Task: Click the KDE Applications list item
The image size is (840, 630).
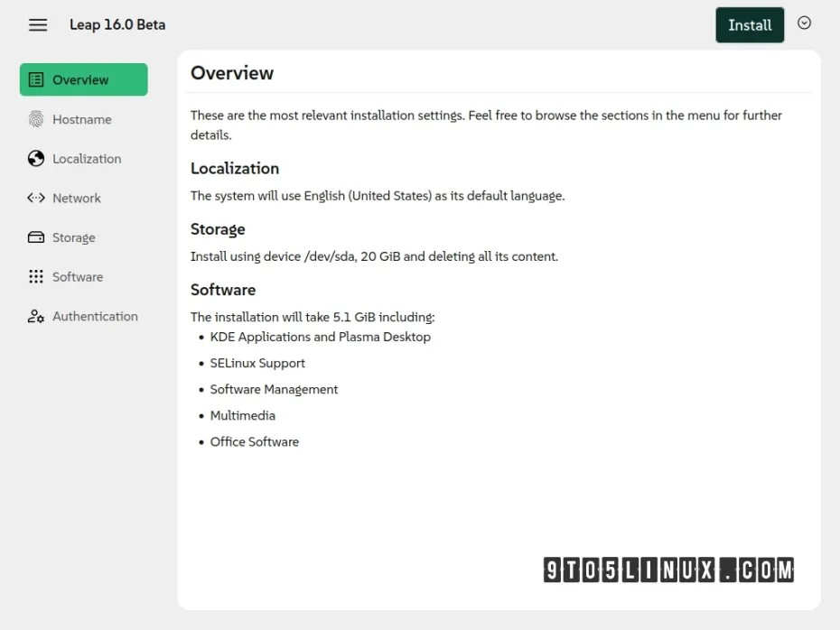Action: click(320, 337)
